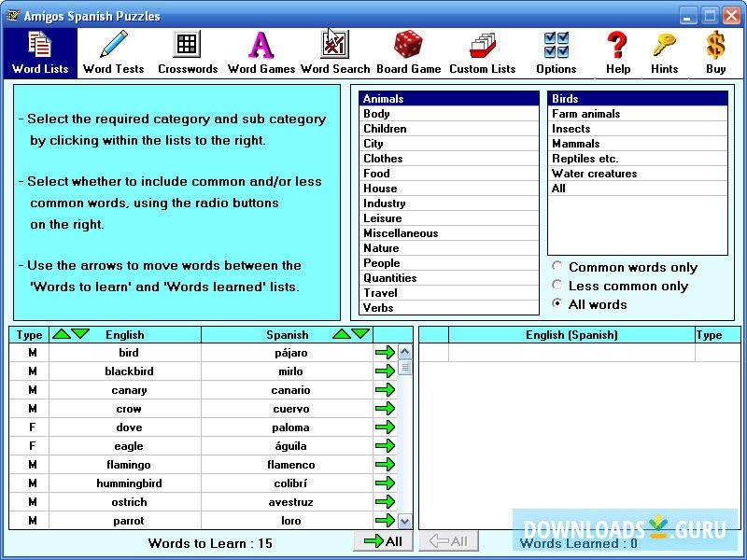
Task: Move 'ostrich' to learned list with arrow
Action: click(385, 501)
